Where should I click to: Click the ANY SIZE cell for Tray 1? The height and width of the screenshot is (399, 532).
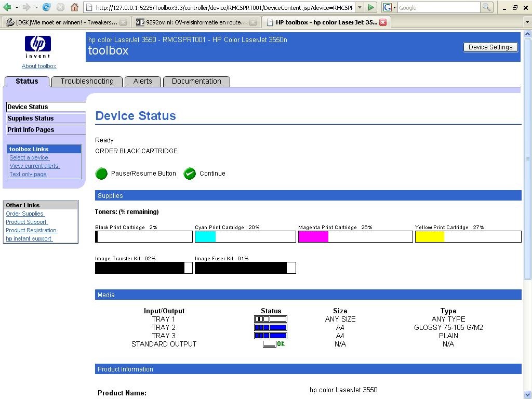click(340, 319)
